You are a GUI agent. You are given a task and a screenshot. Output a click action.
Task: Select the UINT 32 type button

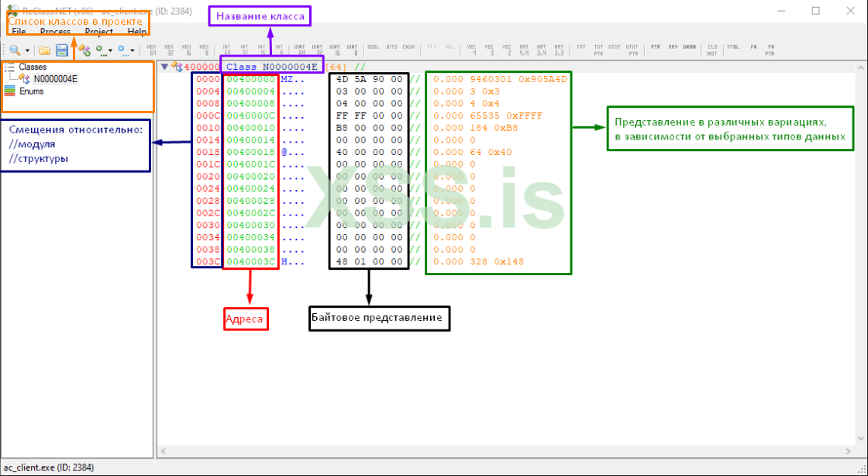click(x=317, y=50)
